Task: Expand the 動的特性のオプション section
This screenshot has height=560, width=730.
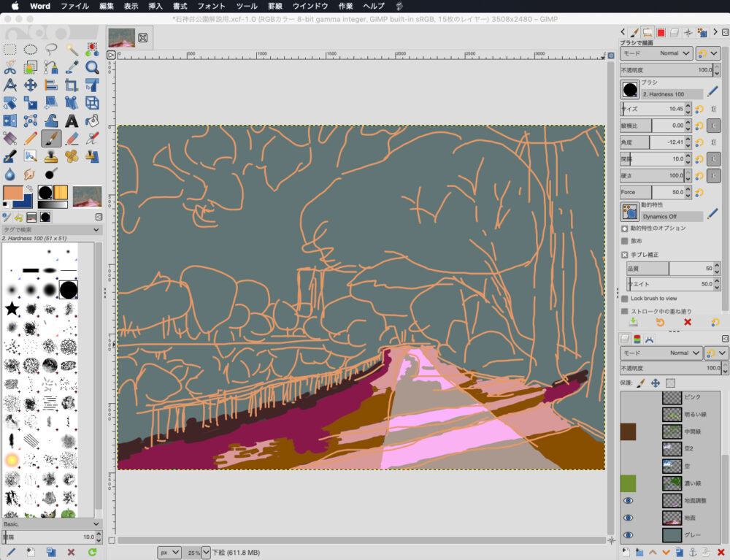Action: [625, 229]
